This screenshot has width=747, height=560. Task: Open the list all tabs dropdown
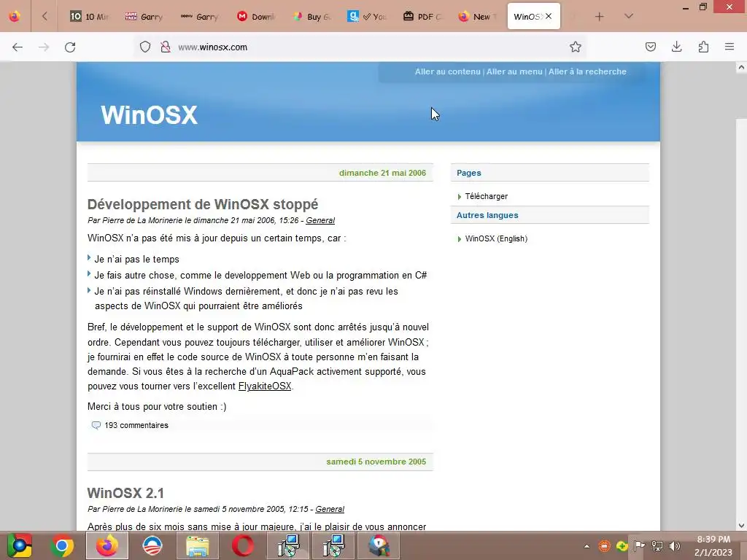pyautogui.click(x=629, y=16)
